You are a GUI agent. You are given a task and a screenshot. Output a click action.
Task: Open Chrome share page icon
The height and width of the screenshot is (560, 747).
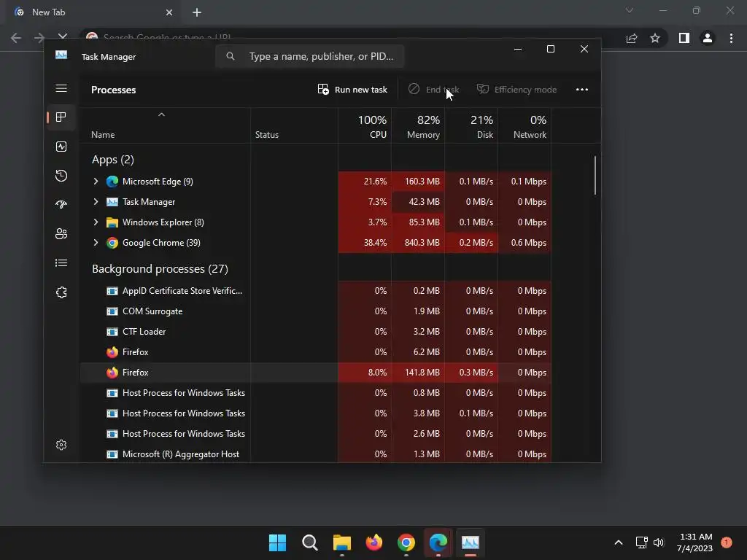[x=632, y=38]
